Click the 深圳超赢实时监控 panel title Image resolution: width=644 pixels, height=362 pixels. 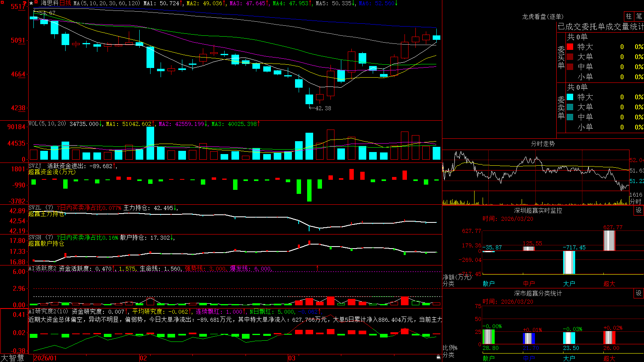click(x=538, y=210)
